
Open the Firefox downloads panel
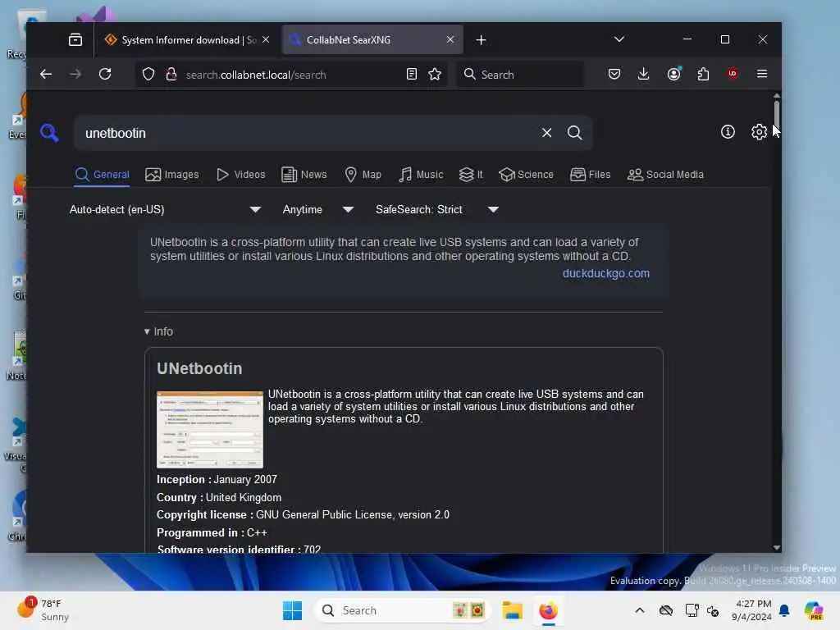pyautogui.click(x=643, y=74)
